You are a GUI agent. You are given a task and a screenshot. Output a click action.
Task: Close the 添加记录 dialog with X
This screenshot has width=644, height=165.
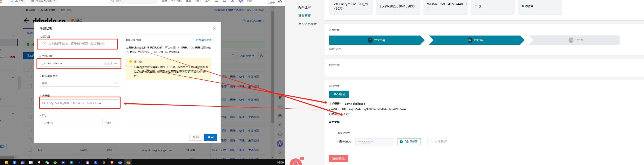[x=214, y=29]
